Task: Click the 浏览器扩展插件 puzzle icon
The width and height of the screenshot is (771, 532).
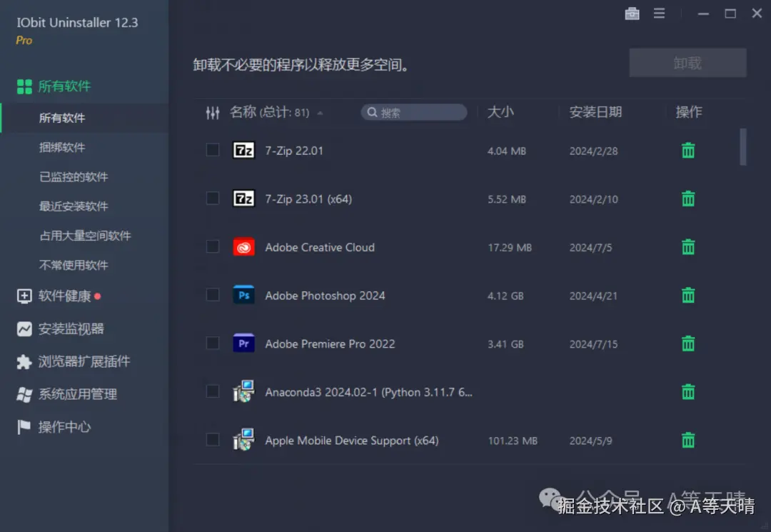Action: click(24, 362)
